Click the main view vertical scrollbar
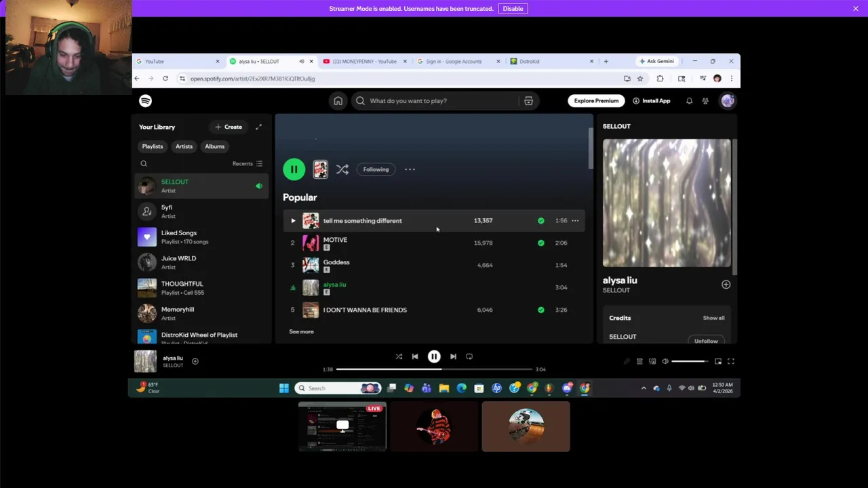The height and width of the screenshot is (488, 868). click(591, 148)
